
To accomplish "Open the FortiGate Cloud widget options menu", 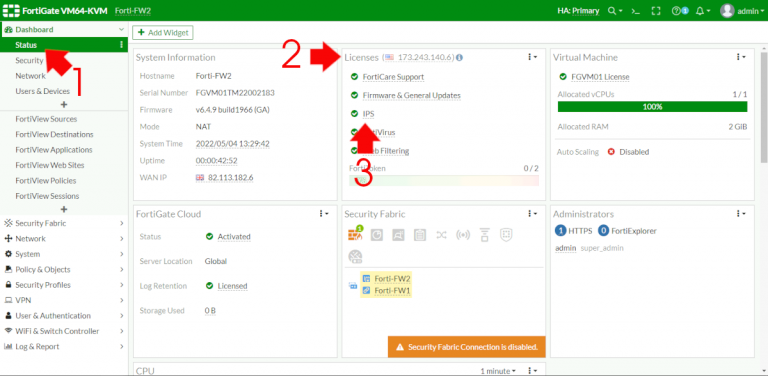I will [323, 213].
